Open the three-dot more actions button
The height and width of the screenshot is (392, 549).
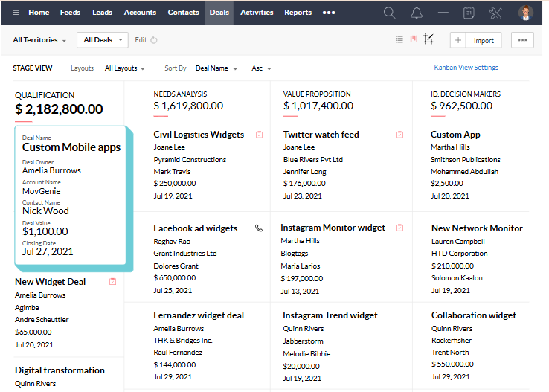pyautogui.click(x=522, y=40)
